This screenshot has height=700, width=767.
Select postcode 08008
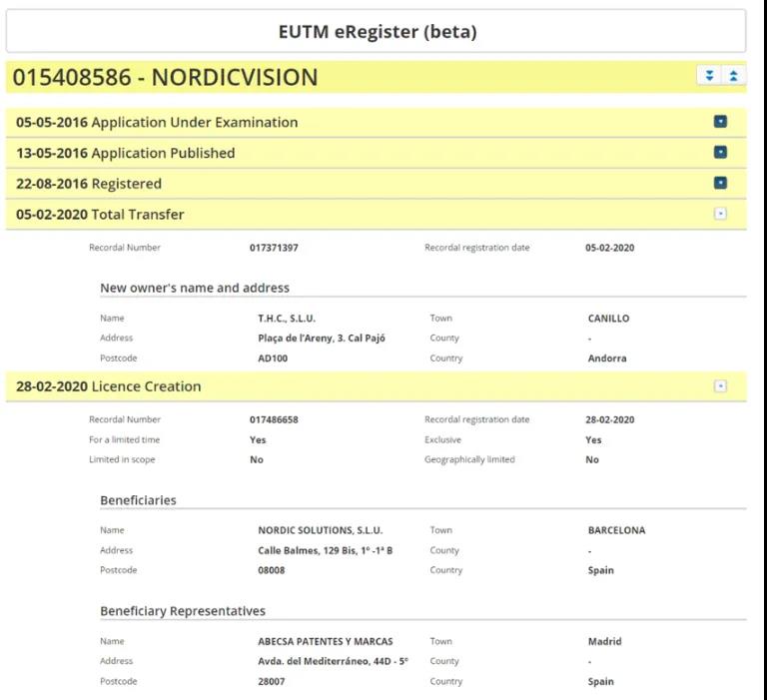pos(271,570)
